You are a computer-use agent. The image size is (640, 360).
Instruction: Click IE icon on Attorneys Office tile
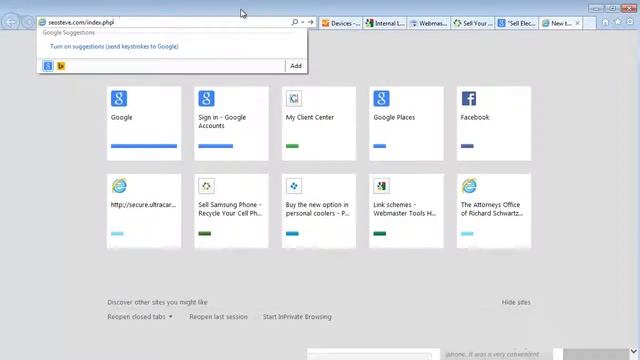click(x=469, y=186)
